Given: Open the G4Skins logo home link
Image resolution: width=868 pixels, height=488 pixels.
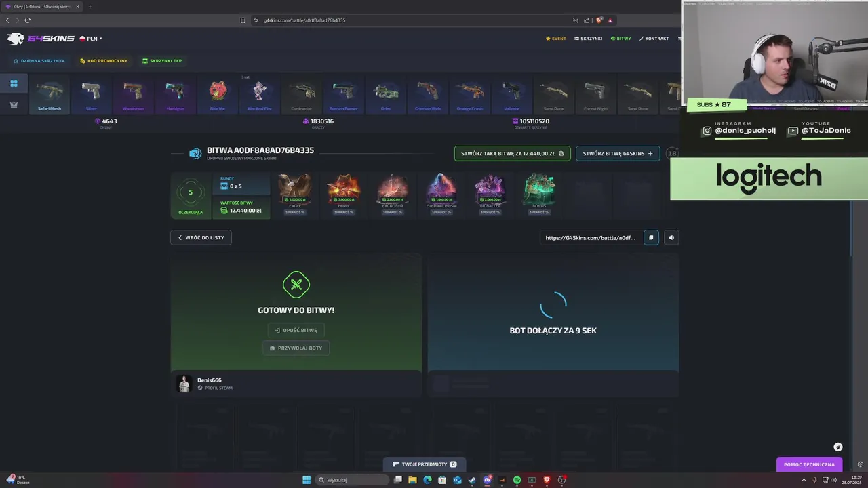Looking at the screenshot, I should [40, 39].
